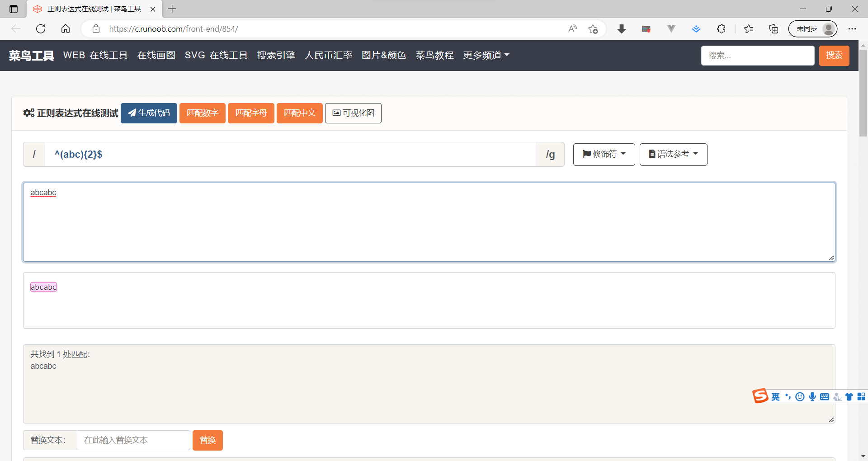
Task: Click the Sogou gray user icon
Action: 837,397
